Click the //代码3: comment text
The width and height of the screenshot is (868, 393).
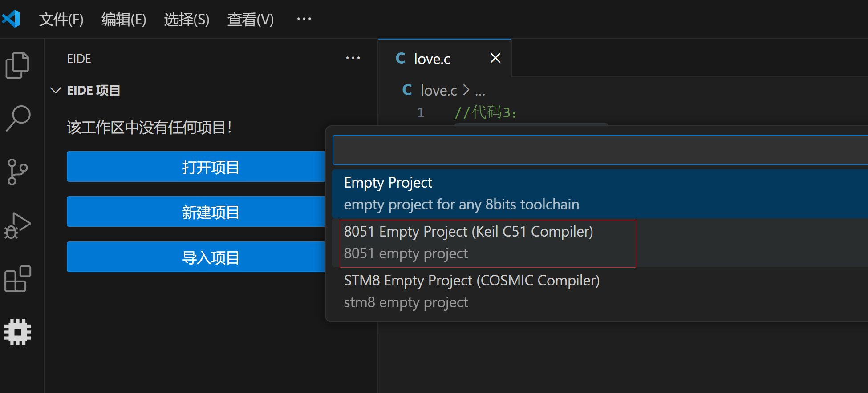(x=486, y=112)
